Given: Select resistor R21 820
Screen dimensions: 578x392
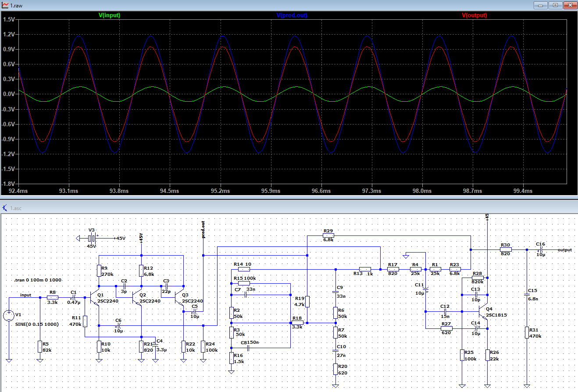Looking at the screenshot, I should pos(141,347).
